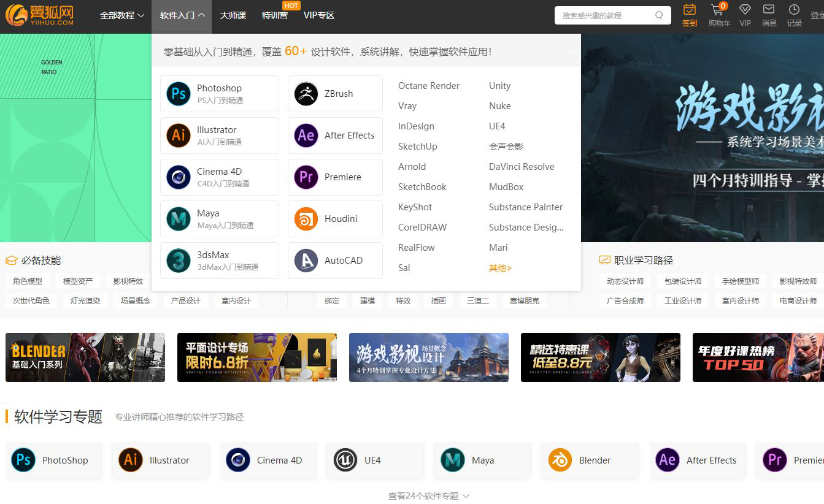824x504 pixels.
Task: Click the 产品设计 skill tag
Action: (186, 300)
